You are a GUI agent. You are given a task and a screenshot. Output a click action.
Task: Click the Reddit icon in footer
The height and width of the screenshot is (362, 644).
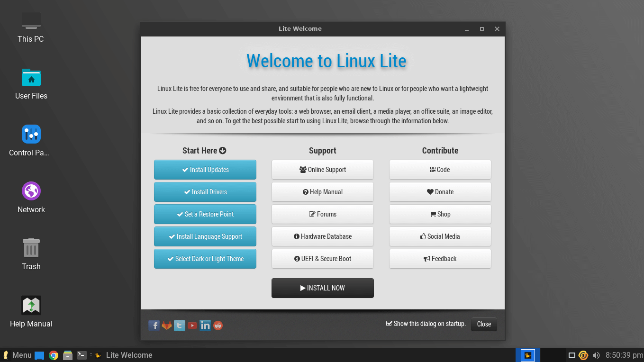click(x=218, y=326)
